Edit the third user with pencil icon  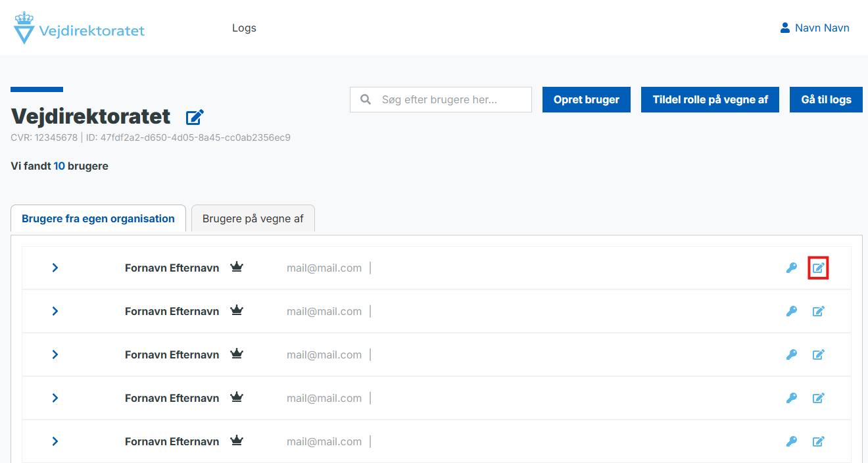[819, 354]
